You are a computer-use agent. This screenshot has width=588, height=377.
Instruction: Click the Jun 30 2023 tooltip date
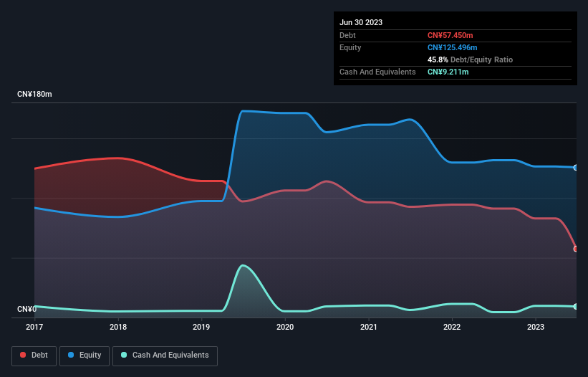tap(361, 22)
